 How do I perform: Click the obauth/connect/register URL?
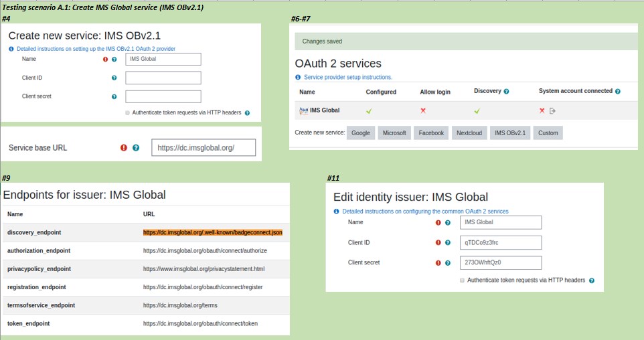point(203,287)
